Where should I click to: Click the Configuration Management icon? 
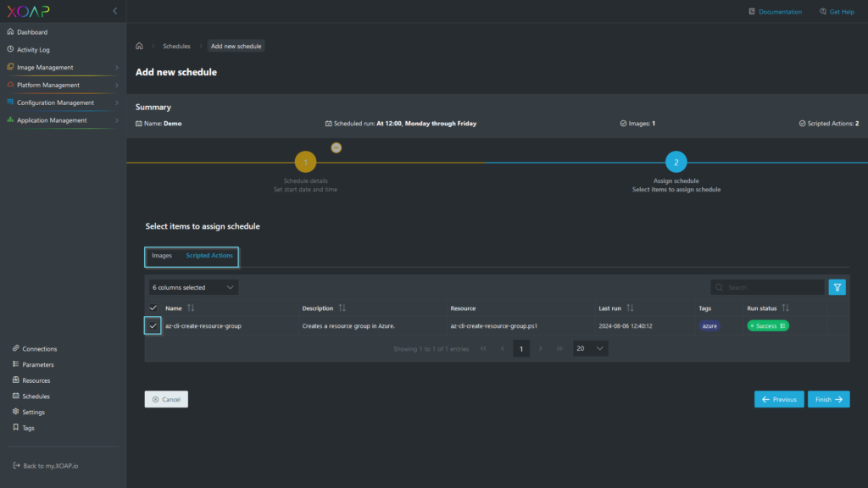coord(10,103)
